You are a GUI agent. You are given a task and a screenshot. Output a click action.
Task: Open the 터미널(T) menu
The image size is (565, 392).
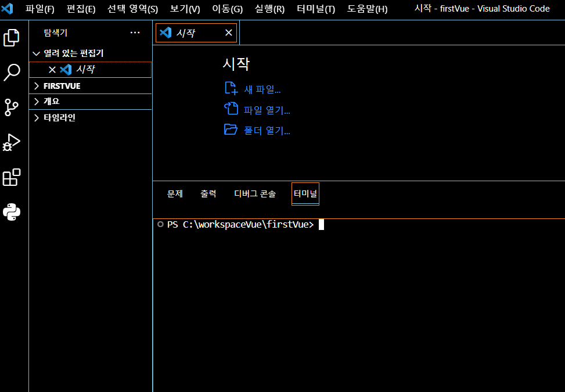point(316,9)
